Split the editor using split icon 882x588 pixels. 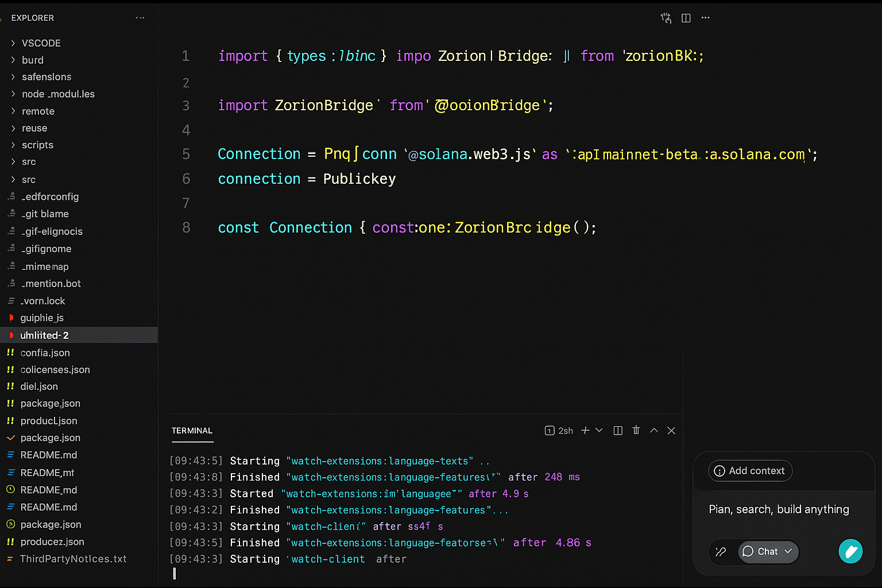[x=686, y=18]
